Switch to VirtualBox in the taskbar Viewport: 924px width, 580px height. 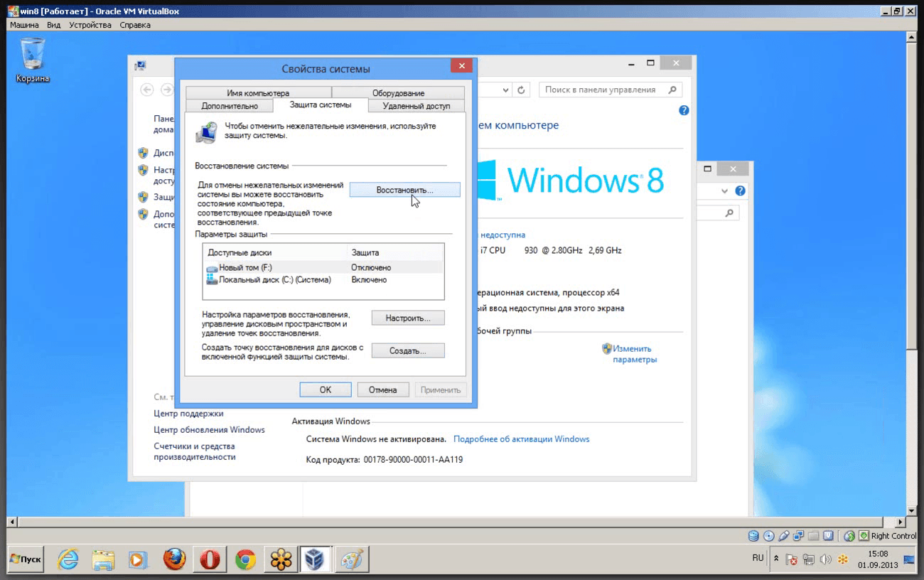pos(314,559)
